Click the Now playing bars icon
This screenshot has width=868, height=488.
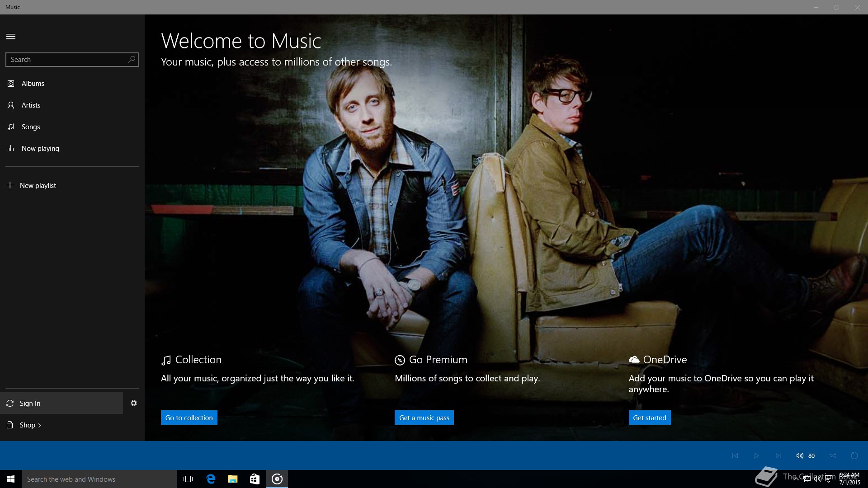point(11,148)
